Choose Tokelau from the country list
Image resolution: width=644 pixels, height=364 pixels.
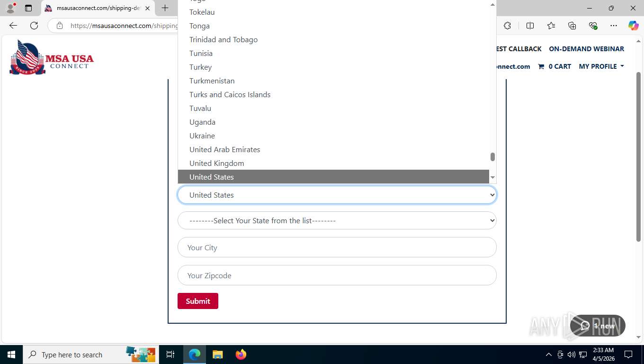(x=333, y=12)
